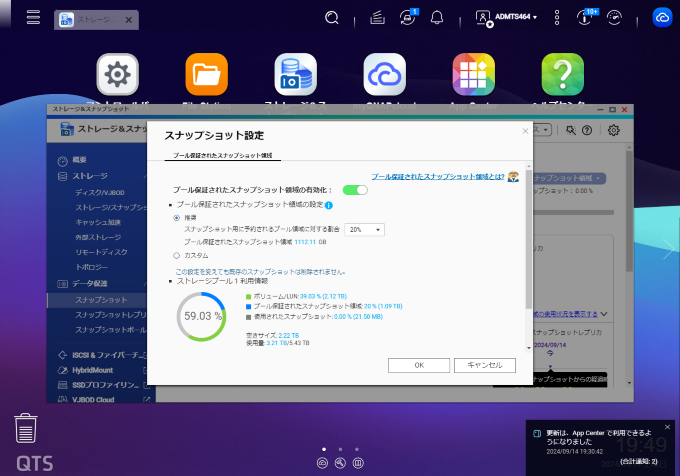Open the dashboard gauge icon
This screenshot has height=476, width=680.
point(614,18)
